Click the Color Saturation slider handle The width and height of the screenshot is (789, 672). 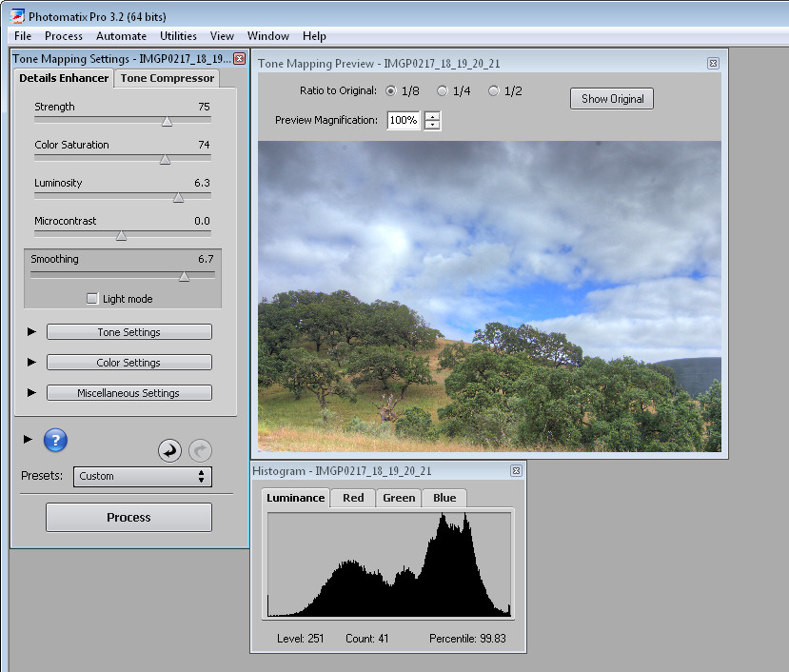point(165,160)
